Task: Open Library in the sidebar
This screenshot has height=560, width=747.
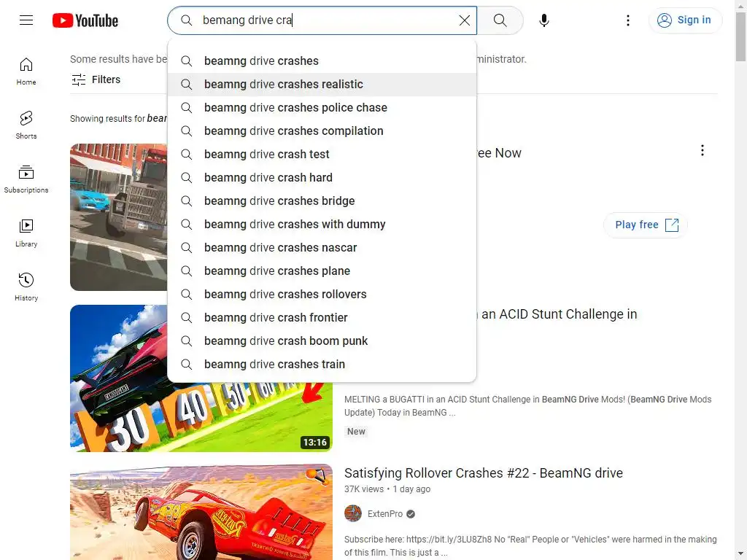Action: [x=26, y=233]
